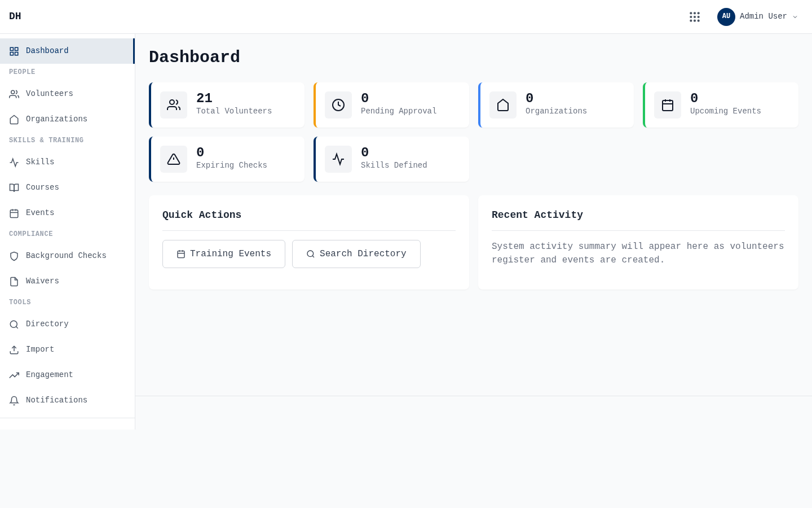This screenshot has width=812, height=508.
Task: Click the calendar icon on Upcoming Events card
Action: [x=668, y=105]
